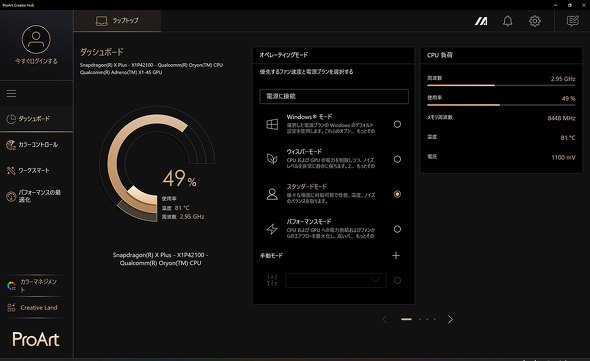Select Windows mode radio button
The image size is (590, 361).
tap(397, 124)
